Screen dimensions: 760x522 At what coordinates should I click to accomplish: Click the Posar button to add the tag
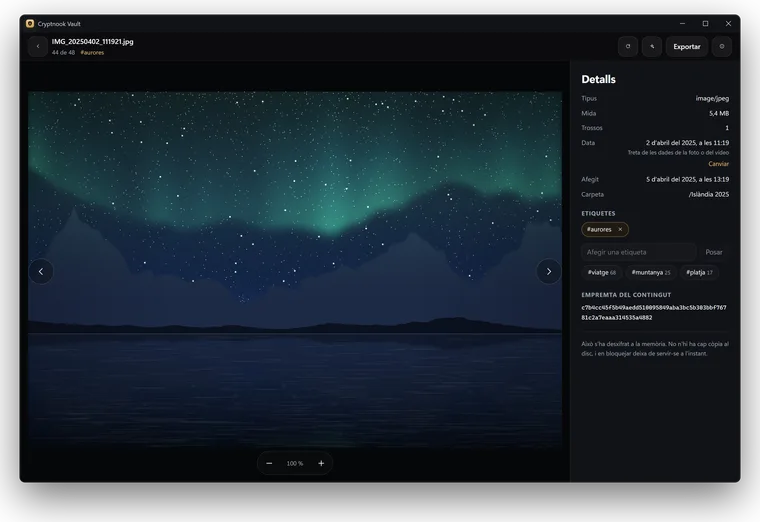pyautogui.click(x=713, y=252)
